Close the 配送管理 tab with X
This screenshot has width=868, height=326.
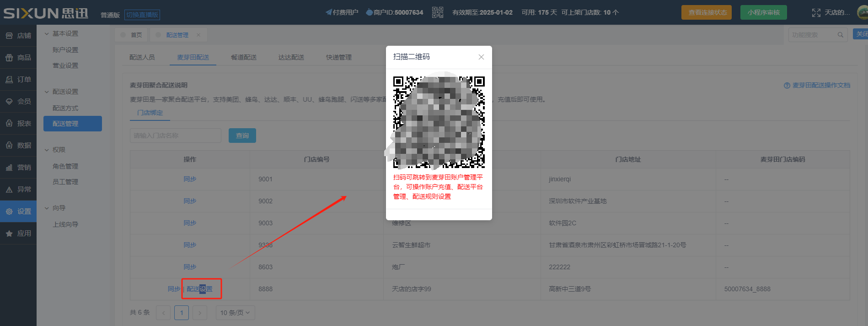point(198,35)
